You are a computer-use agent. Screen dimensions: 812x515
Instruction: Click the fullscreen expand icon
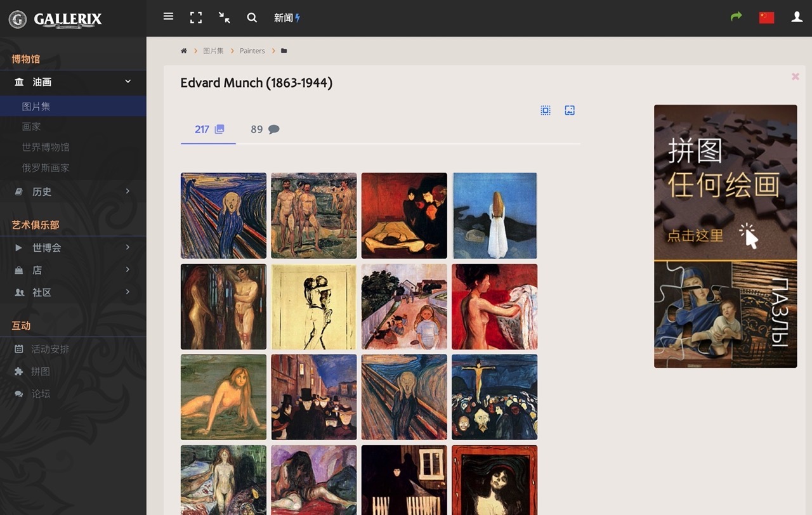click(196, 18)
